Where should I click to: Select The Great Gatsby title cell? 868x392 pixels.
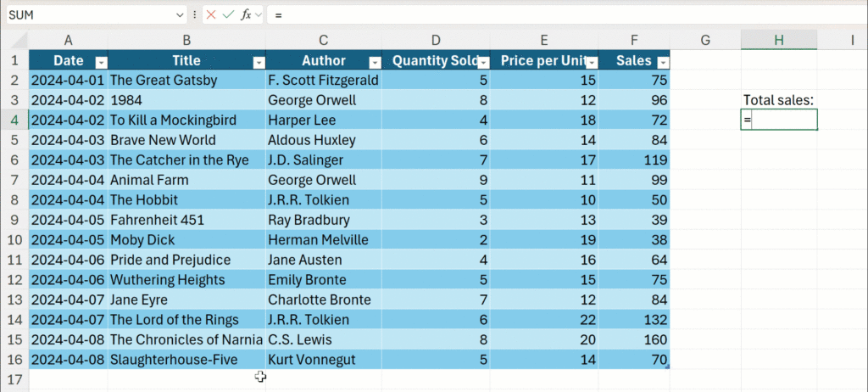(186, 81)
